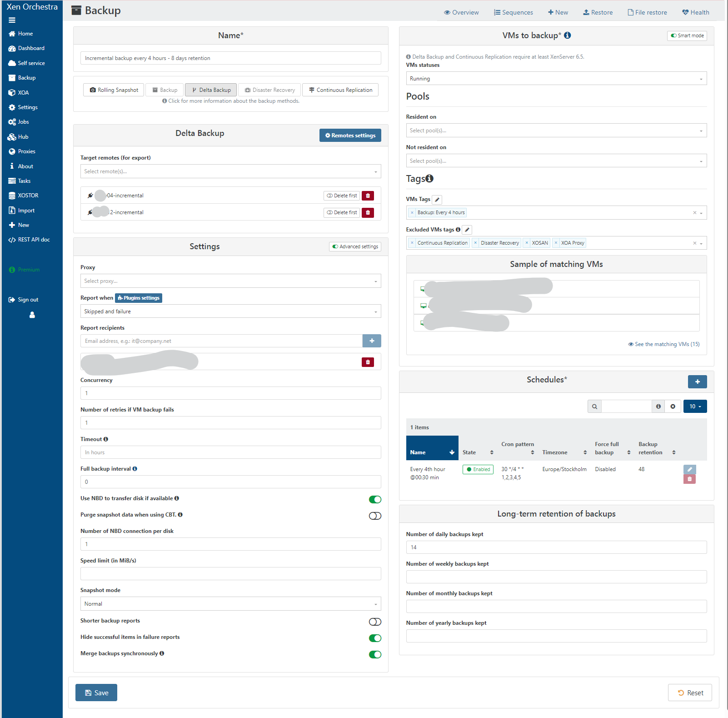Add report recipient email with plus button
The height and width of the screenshot is (718, 728).
371,341
